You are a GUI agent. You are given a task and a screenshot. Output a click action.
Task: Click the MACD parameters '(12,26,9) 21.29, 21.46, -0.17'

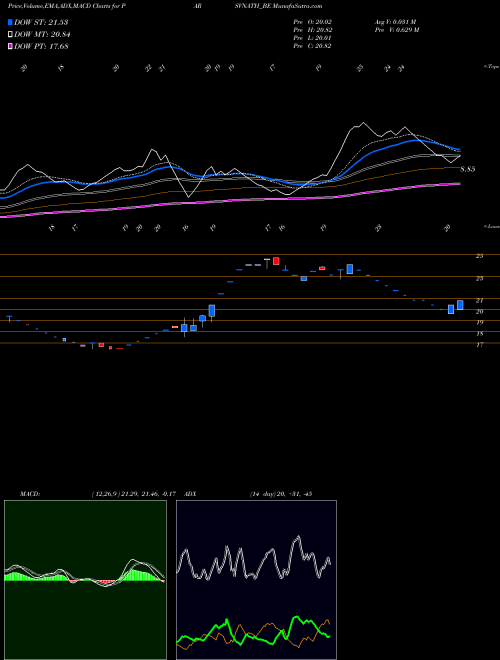tap(136, 494)
